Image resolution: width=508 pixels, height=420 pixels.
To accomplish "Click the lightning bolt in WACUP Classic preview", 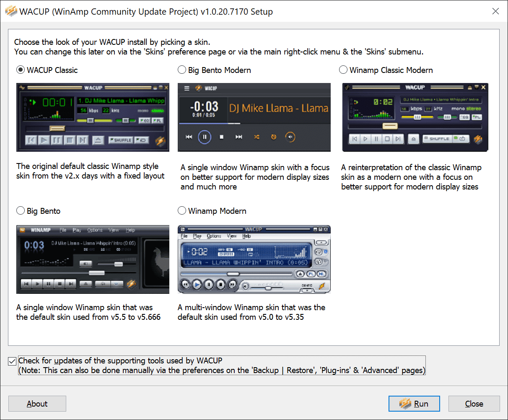I will [x=160, y=141].
